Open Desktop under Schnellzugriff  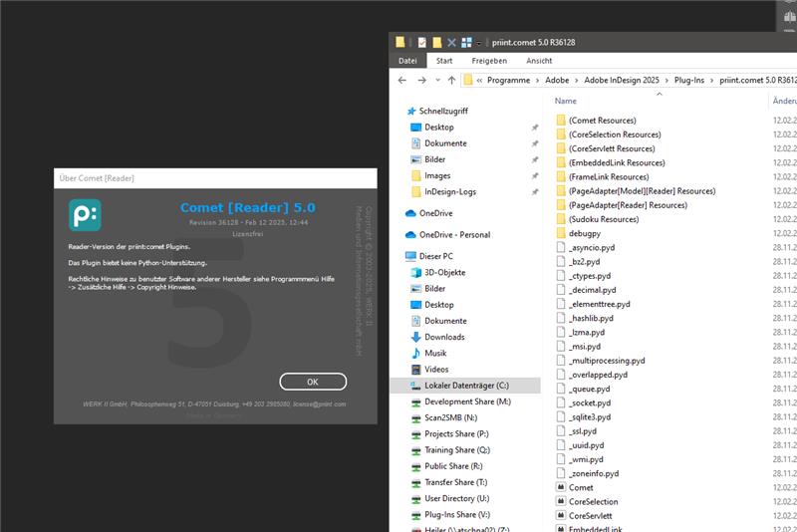point(439,128)
